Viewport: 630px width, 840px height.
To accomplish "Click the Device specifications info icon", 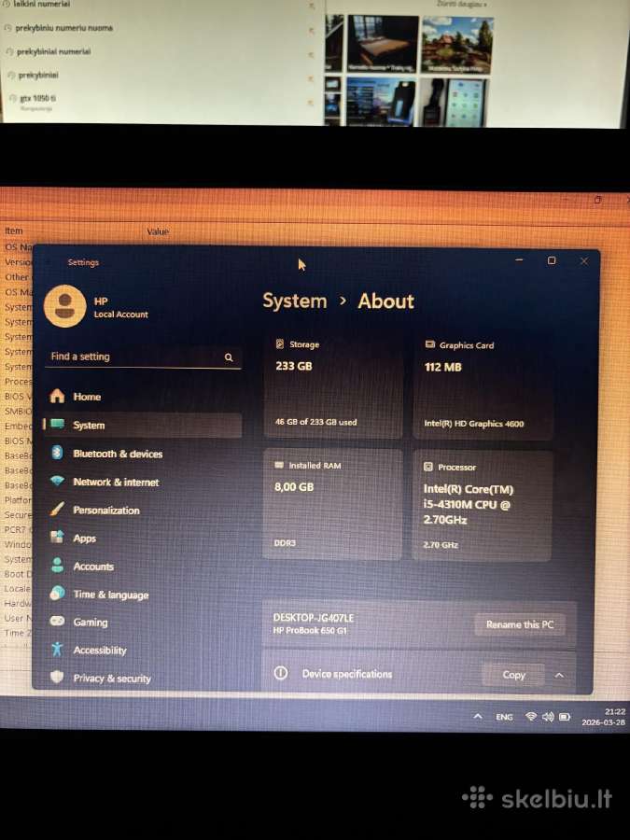I will (281, 673).
